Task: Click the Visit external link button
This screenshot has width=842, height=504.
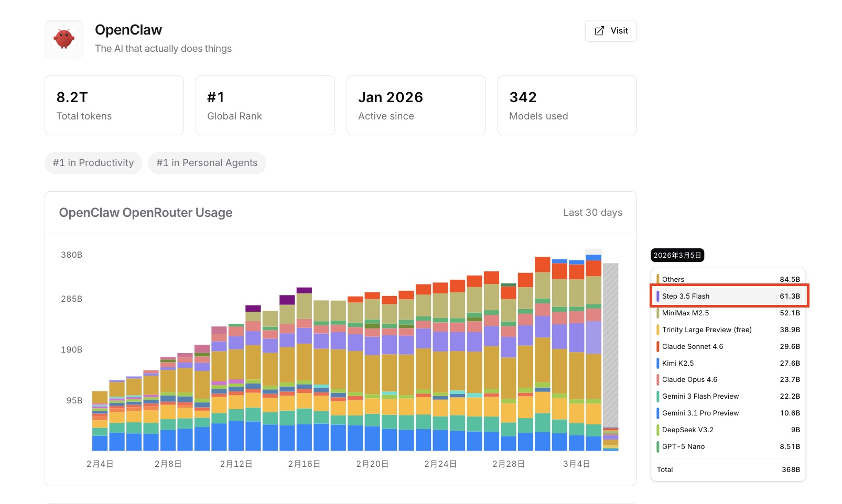Action: 611,31
